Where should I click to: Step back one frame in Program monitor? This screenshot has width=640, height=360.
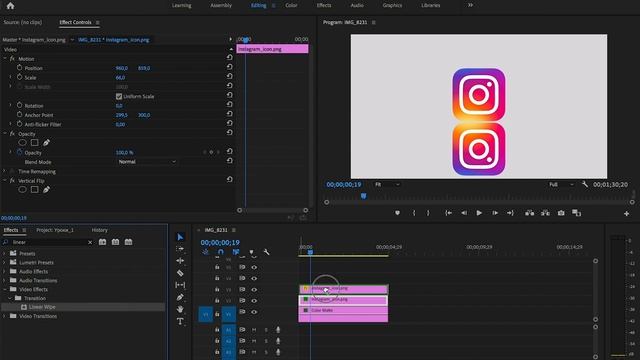click(464, 213)
